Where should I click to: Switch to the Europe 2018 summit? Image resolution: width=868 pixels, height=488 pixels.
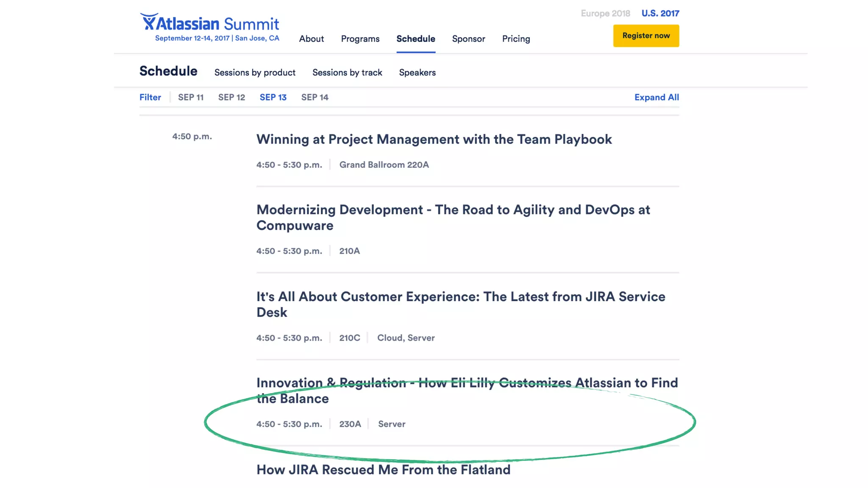point(605,14)
